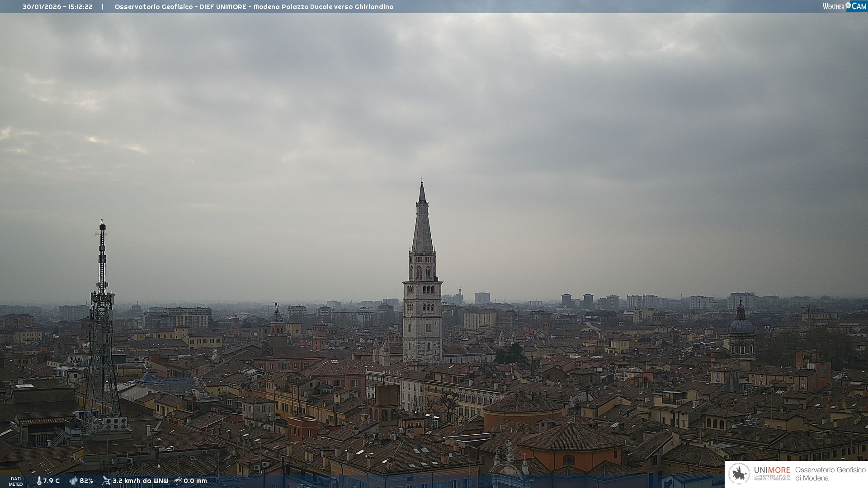Click the WeatherCam camera lens icon
The width and height of the screenshot is (868, 488).
(848, 5)
